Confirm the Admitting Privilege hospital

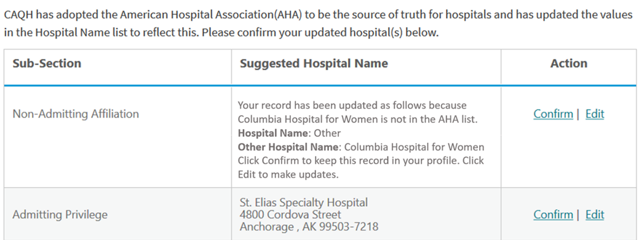553,215
